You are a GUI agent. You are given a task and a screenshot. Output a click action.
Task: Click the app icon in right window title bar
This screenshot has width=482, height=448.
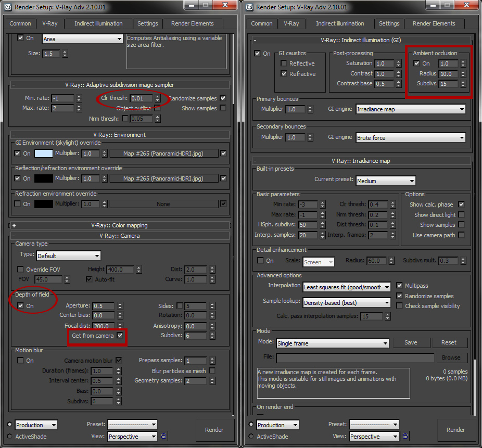[x=250, y=7]
